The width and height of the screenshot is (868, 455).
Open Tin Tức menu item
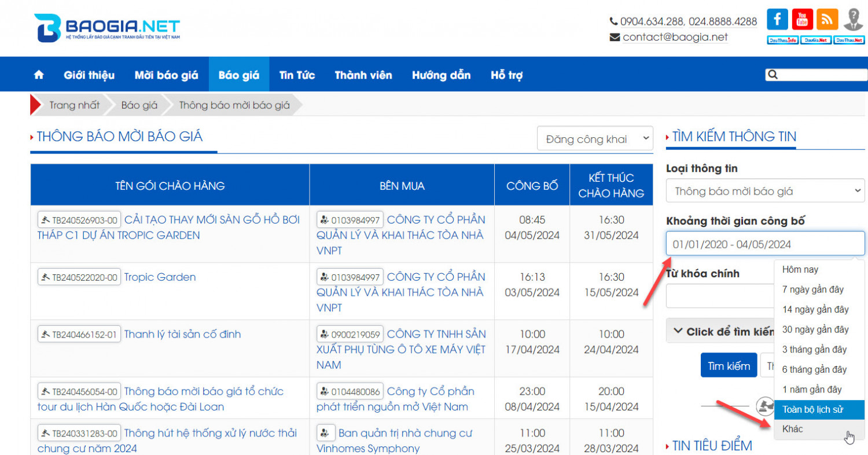coord(297,75)
